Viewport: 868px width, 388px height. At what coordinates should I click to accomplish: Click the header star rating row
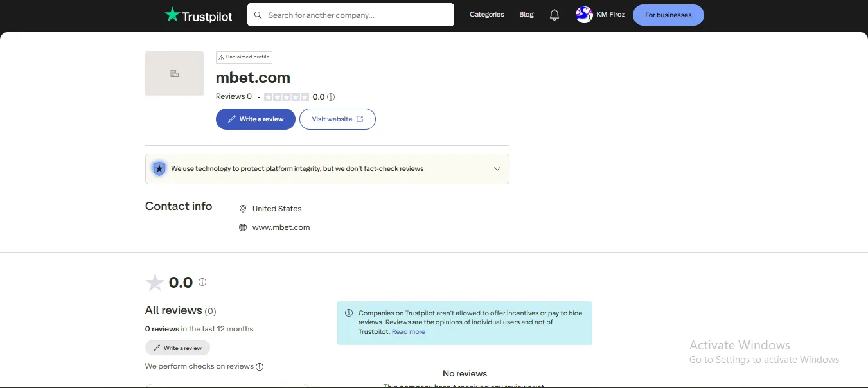coord(287,97)
